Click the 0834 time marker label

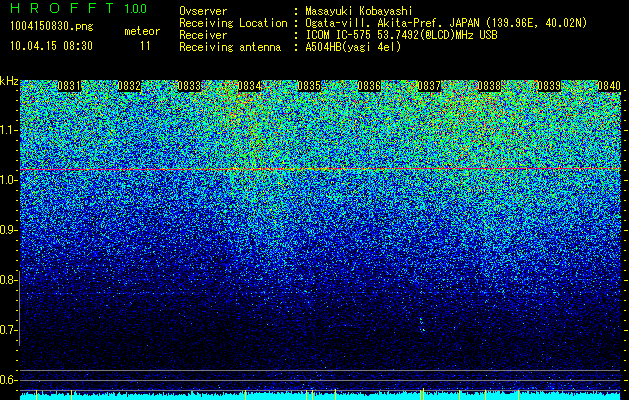coord(249,86)
